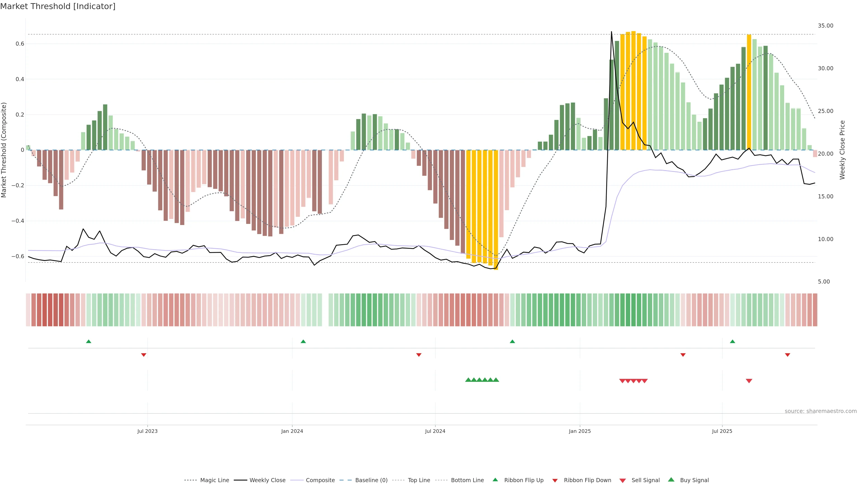Toggle the Composite legend entry
The height and width of the screenshot is (488, 868).
click(320, 480)
